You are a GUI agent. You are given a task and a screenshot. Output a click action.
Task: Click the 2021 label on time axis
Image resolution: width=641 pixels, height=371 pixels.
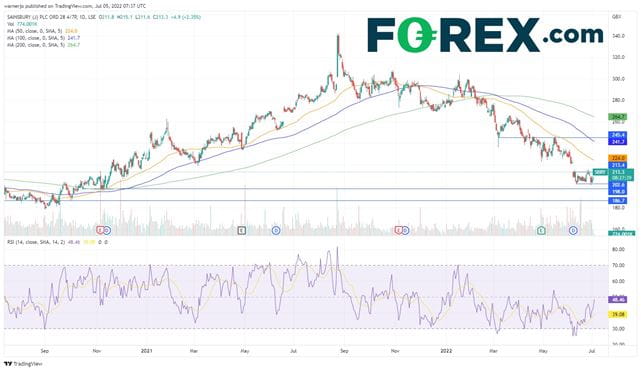[x=146, y=351]
